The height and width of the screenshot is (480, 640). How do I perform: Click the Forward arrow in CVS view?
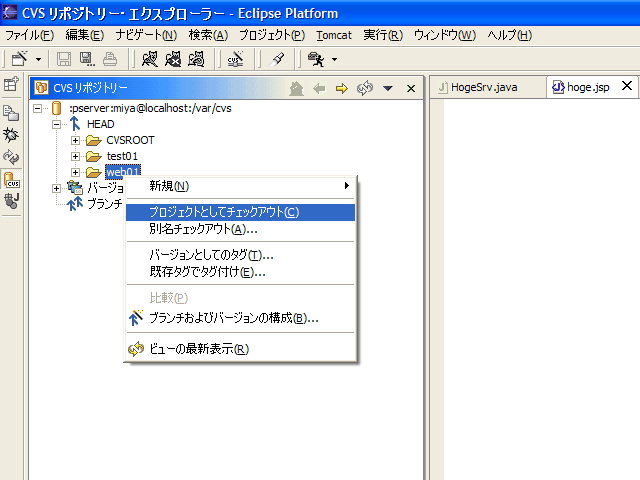click(342, 88)
